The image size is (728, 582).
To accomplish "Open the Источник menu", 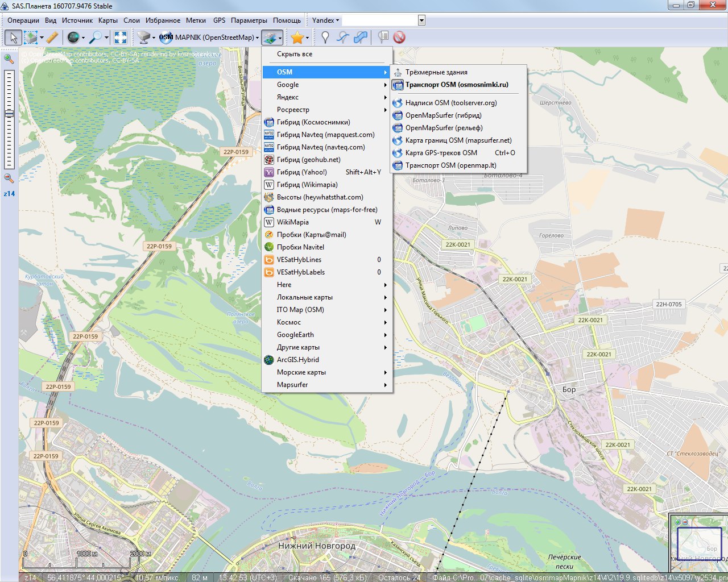I will pos(77,20).
